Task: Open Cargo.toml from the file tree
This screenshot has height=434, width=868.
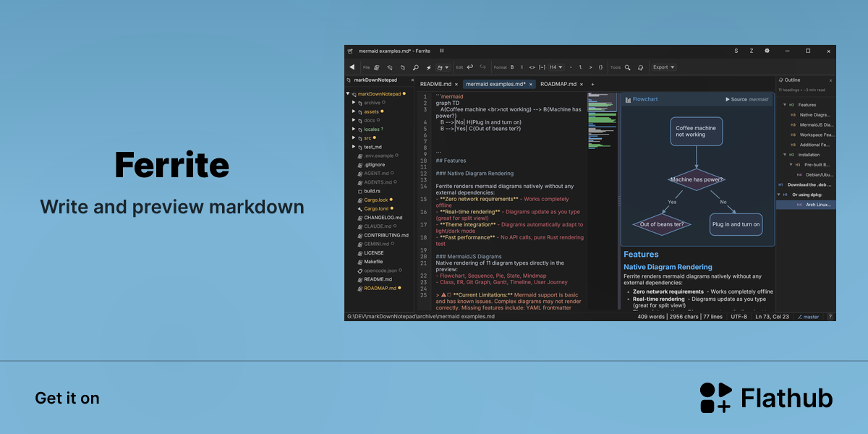Action: pos(377,208)
